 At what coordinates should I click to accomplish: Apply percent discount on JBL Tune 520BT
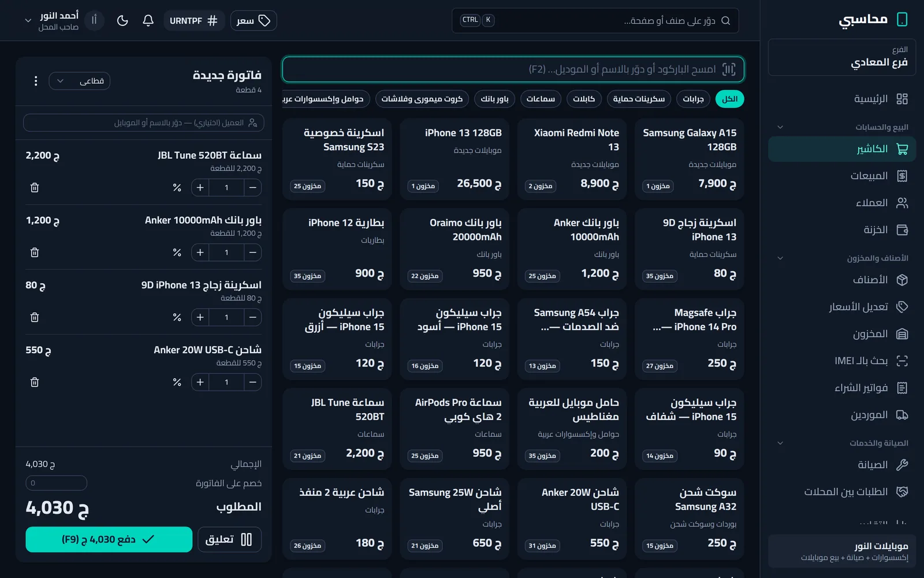tap(177, 188)
